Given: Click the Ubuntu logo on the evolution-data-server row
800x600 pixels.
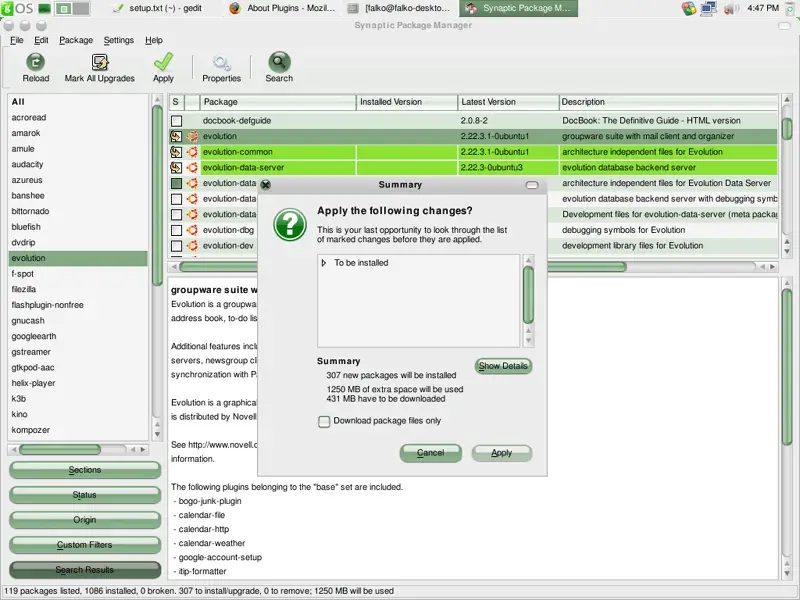Looking at the screenshot, I should (192, 167).
